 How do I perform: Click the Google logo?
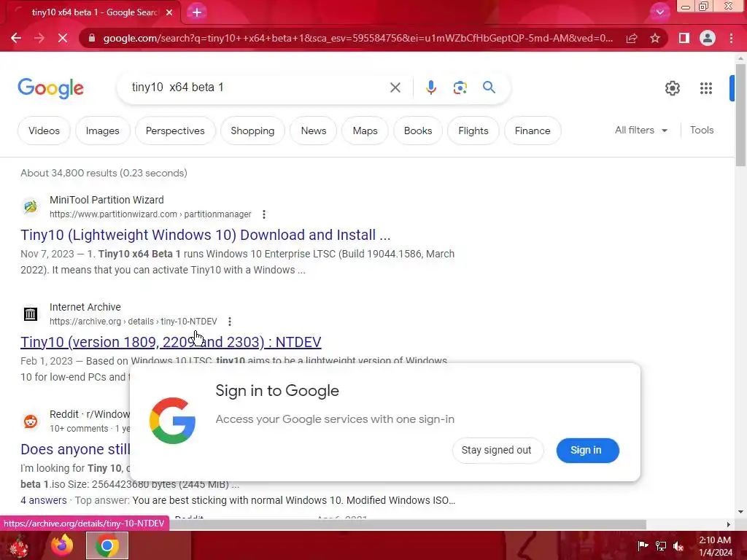click(x=50, y=88)
